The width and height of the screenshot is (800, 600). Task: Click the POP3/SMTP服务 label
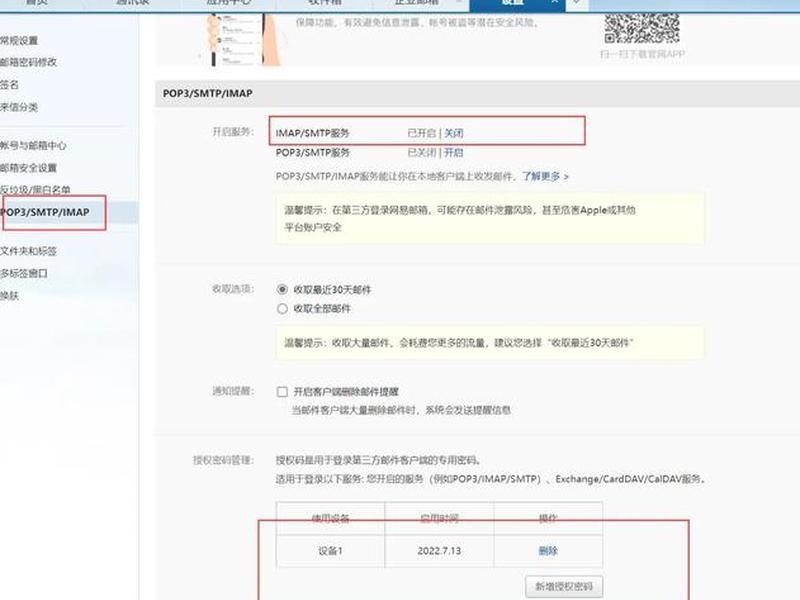point(312,153)
